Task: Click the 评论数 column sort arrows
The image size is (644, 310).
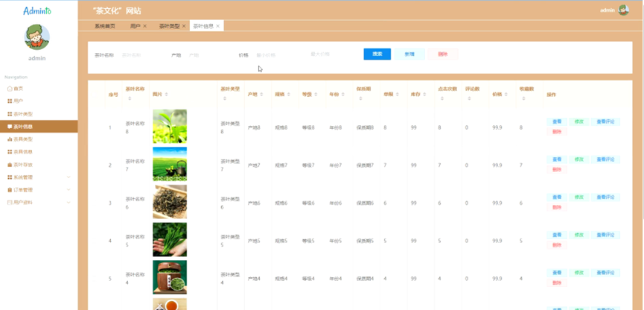Action: coord(469,98)
